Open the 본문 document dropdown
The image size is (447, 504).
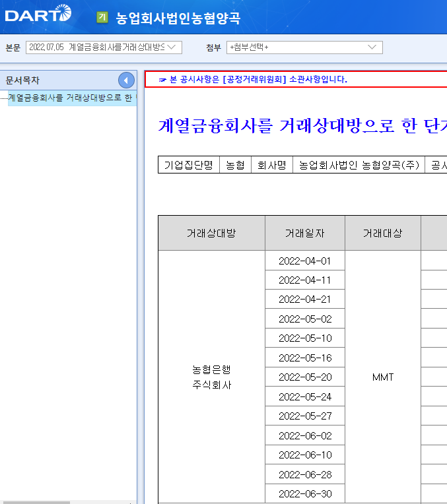coord(104,47)
